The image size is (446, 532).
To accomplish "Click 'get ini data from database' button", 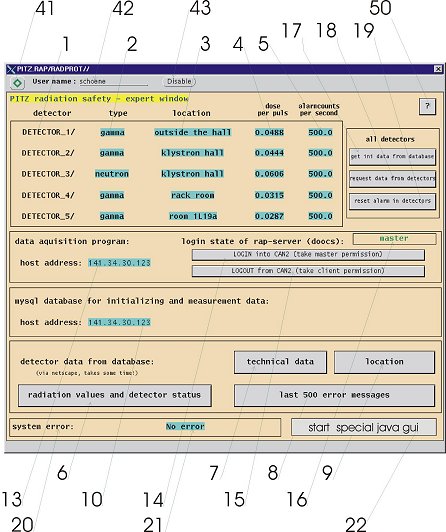I will coord(392,157).
